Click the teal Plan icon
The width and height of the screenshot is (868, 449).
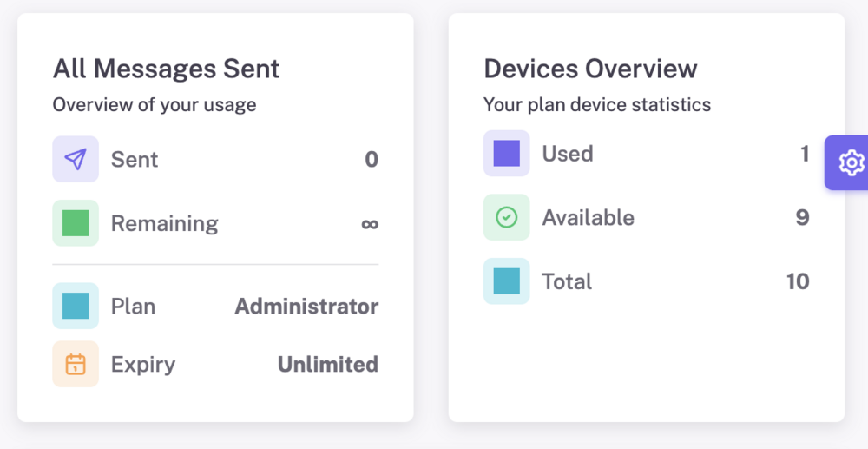76,306
